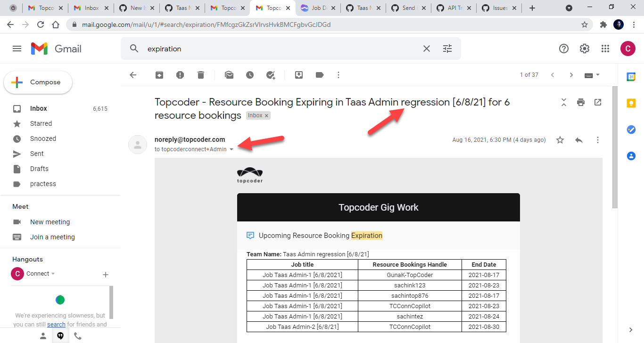Open input tools keyboard dropdown
This screenshot has width=644, height=343.
coord(592,75)
